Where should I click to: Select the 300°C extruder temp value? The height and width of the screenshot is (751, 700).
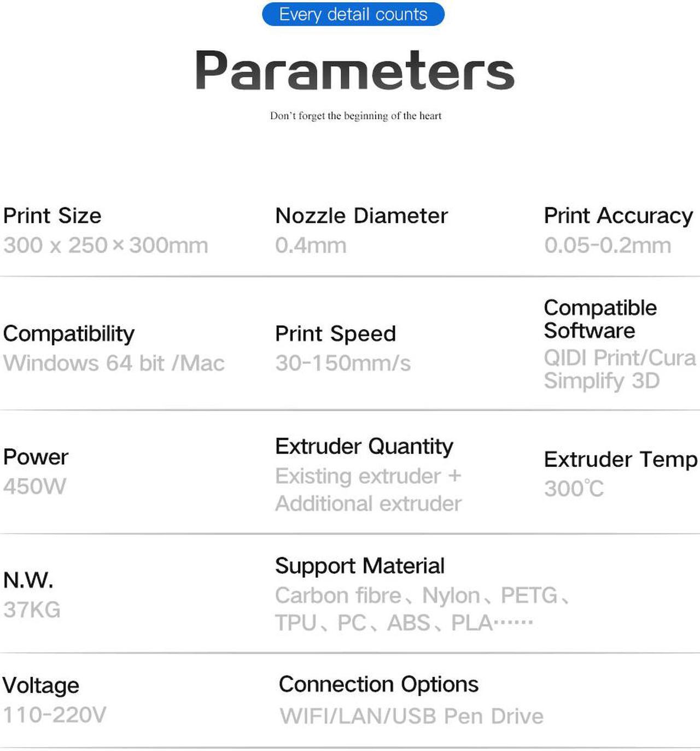coord(574,489)
